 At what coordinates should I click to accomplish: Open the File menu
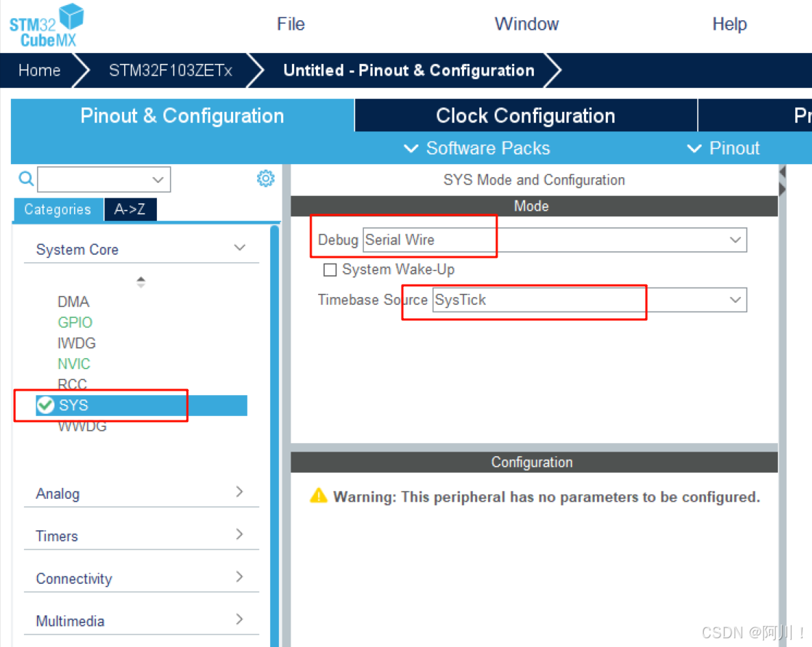(x=291, y=24)
